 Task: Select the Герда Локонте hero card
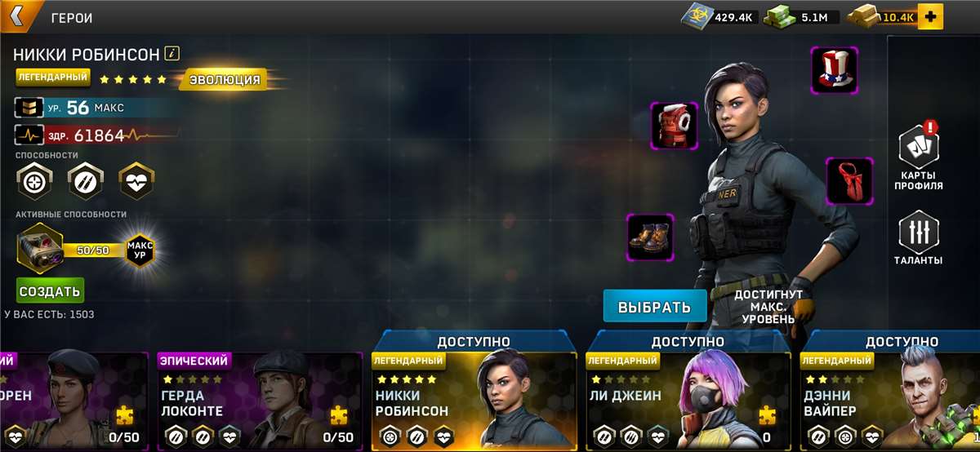[259, 401]
